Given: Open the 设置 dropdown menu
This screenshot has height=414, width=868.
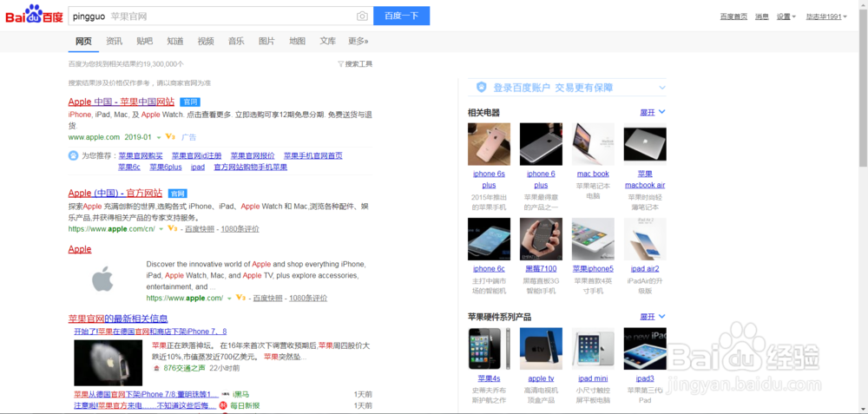Looking at the screenshot, I should [x=786, y=16].
